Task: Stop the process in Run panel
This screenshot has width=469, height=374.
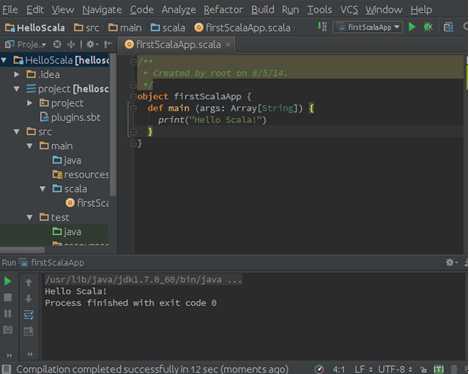Action: click(x=8, y=297)
